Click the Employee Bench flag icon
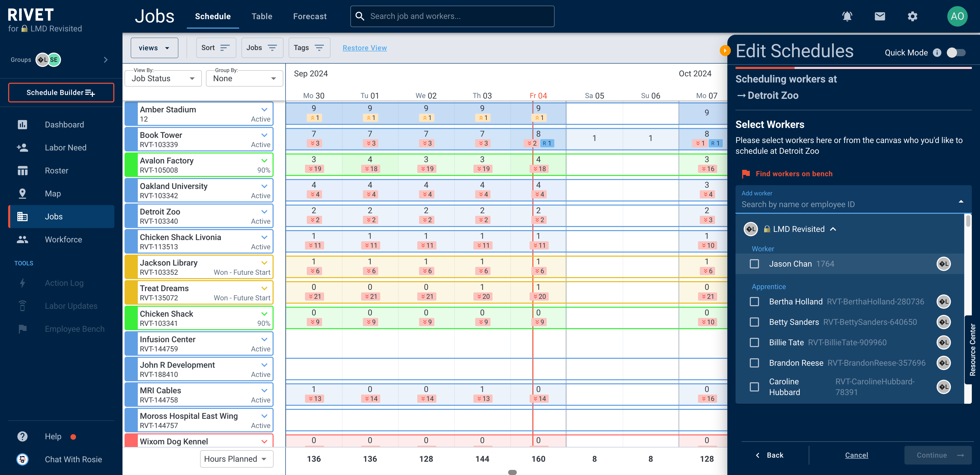 tap(22, 328)
